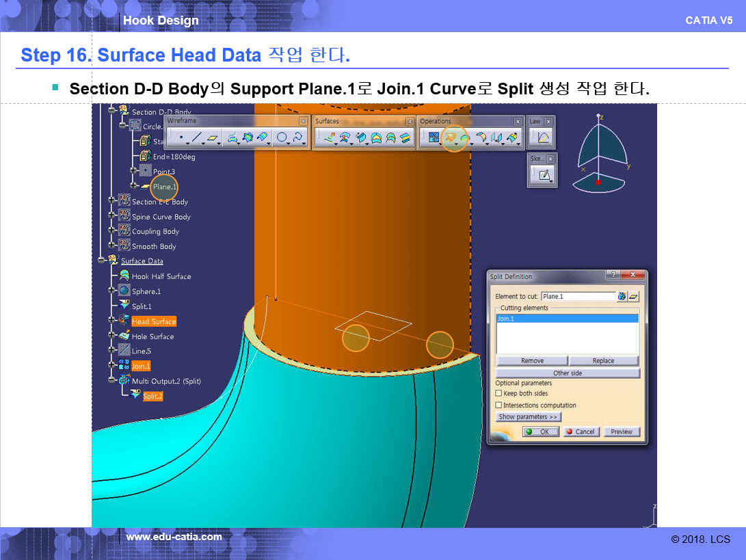Click OK in Split Definition dialog
This screenshot has height=560, width=746.
coord(540,432)
